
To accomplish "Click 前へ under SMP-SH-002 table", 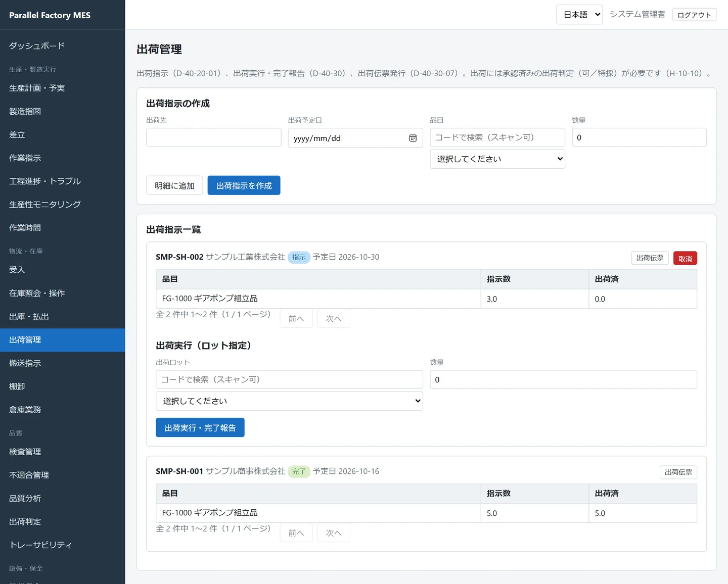I will point(296,318).
